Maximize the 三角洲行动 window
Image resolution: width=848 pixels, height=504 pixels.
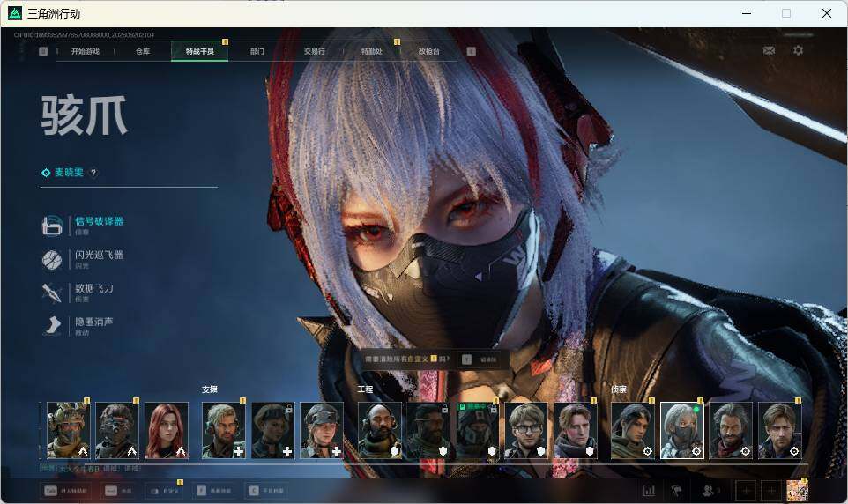click(x=786, y=13)
